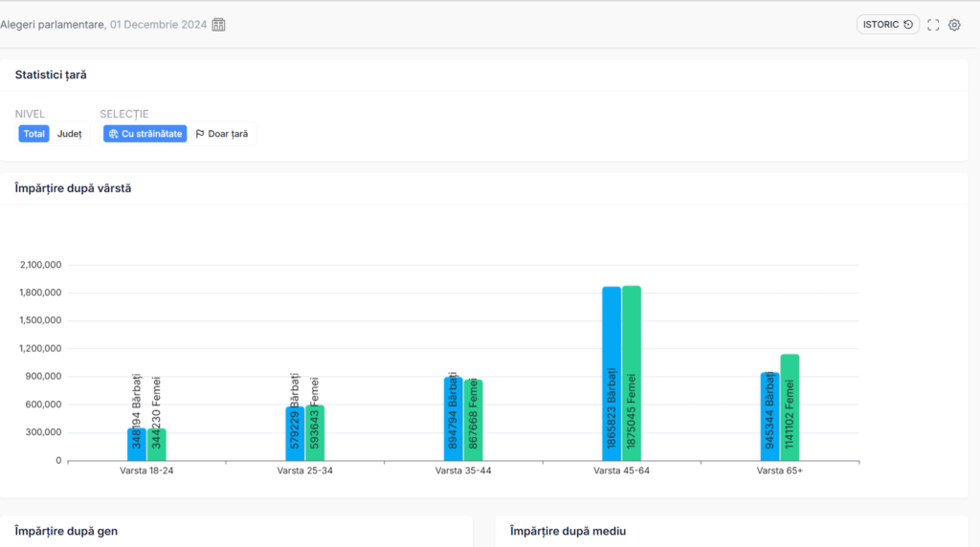The image size is (980, 547).
Task: Click the Varsta 65+ axis label
Action: pos(779,470)
